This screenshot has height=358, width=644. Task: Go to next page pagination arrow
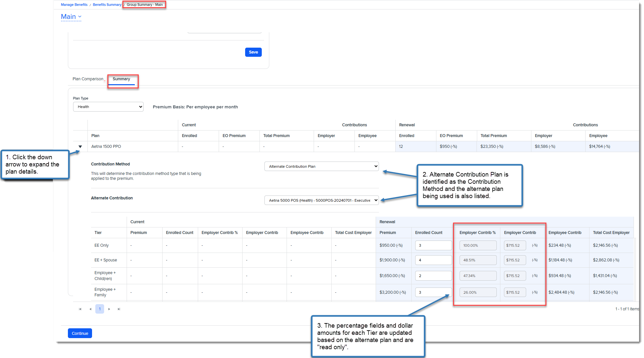click(109, 309)
